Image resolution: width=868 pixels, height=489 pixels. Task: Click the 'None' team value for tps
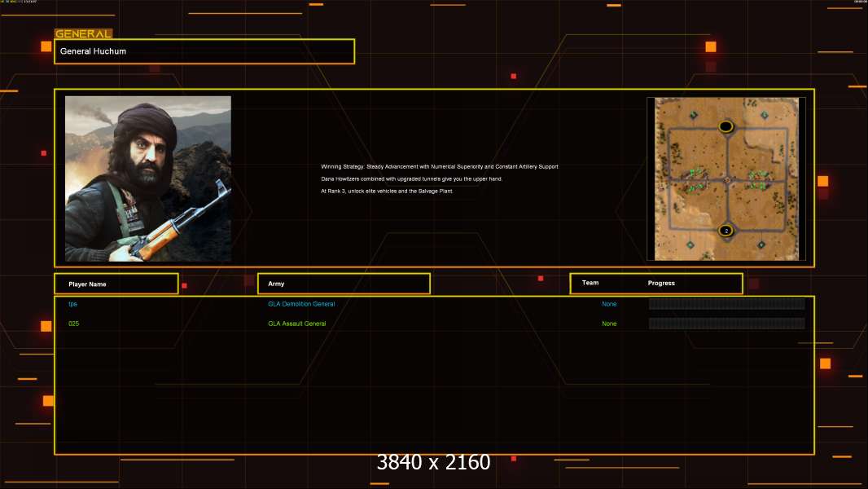(609, 304)
